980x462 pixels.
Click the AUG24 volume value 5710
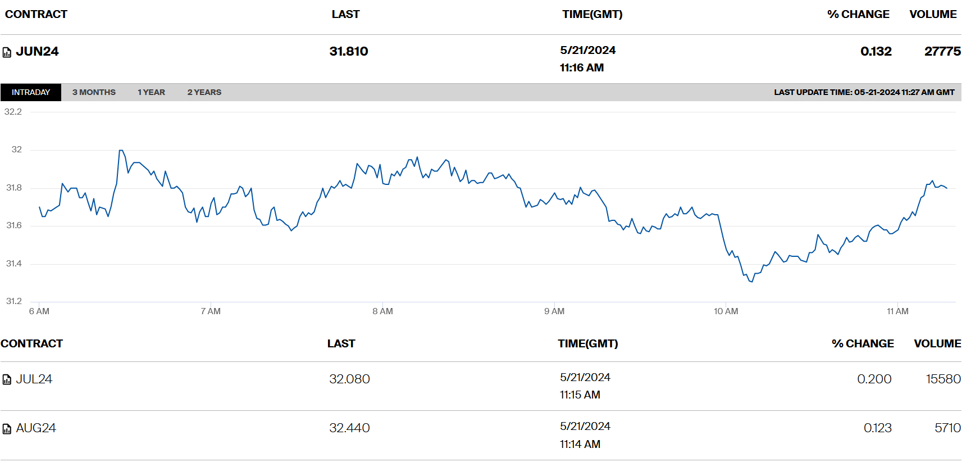point(947,428)
